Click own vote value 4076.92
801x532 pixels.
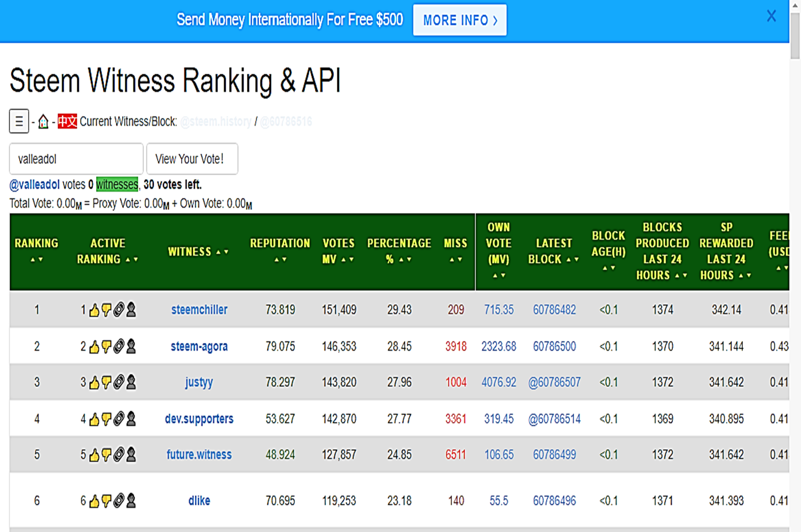[499, 382]
